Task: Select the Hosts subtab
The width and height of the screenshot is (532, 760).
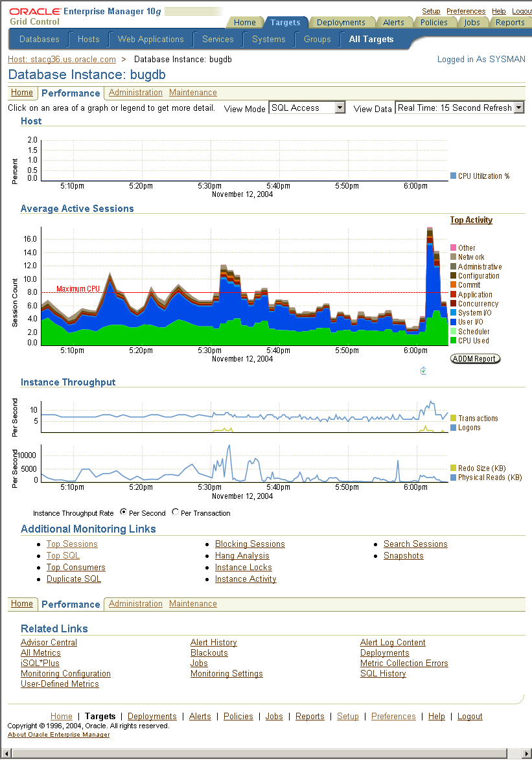Action: pyautogui.click(x=88, y=40)
